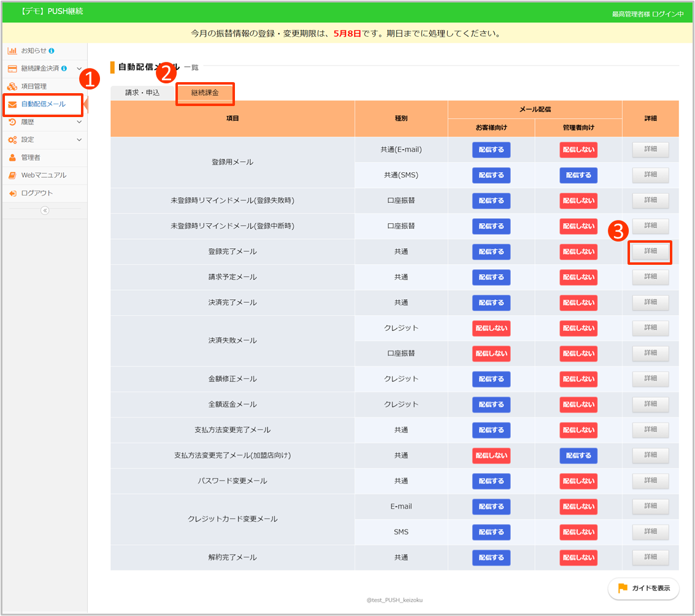The width and height of the screenshot is (695, 616).
Task: Click the ガイドを表示 button
Action: [643, 588]
